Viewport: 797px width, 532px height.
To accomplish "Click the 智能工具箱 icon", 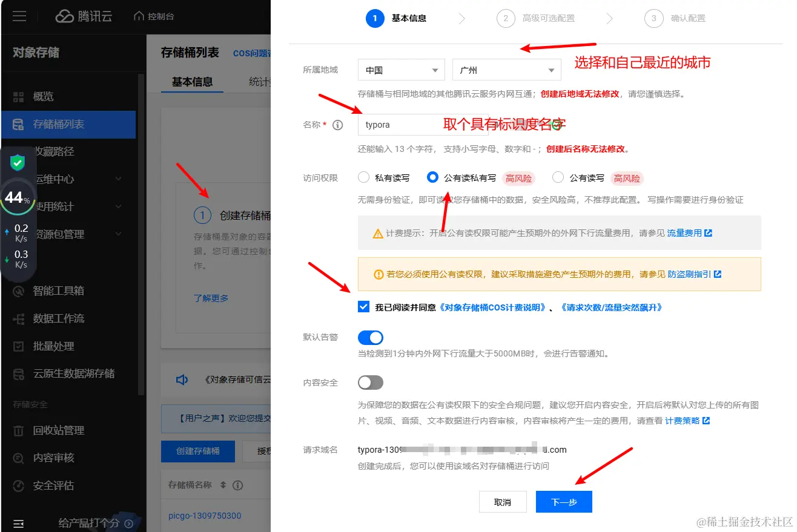I will pyautogui.click(x=19, y=291).
